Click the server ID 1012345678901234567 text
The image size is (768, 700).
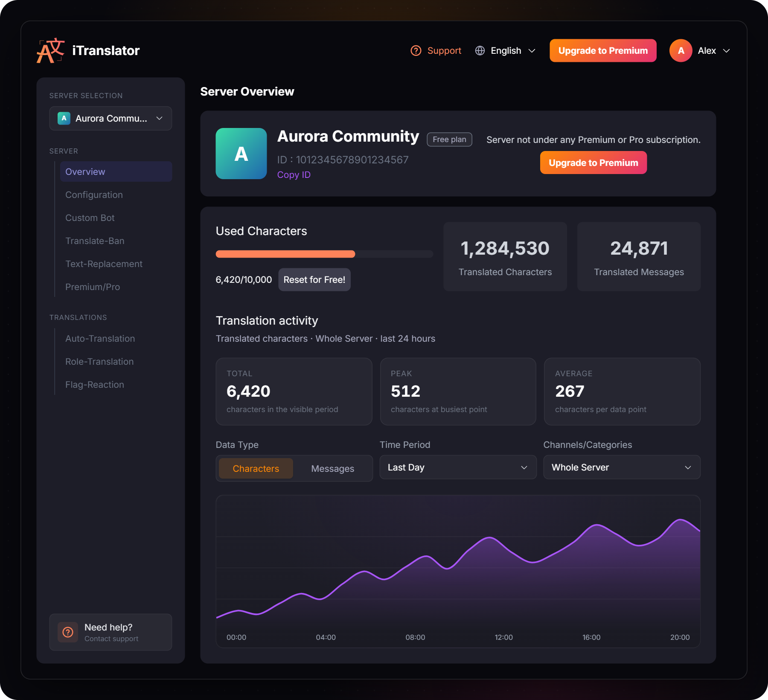[352, 160]
